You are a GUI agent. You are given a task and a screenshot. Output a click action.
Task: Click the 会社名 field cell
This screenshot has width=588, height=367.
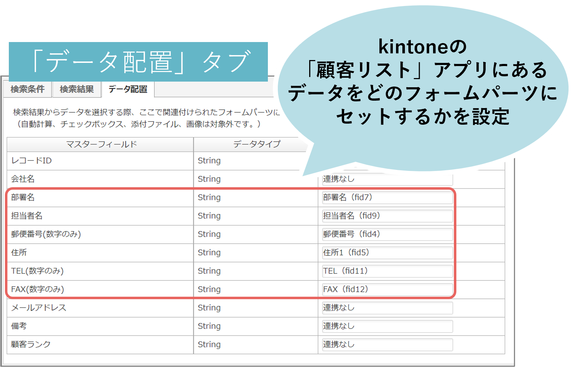click(x=100, y=179)
